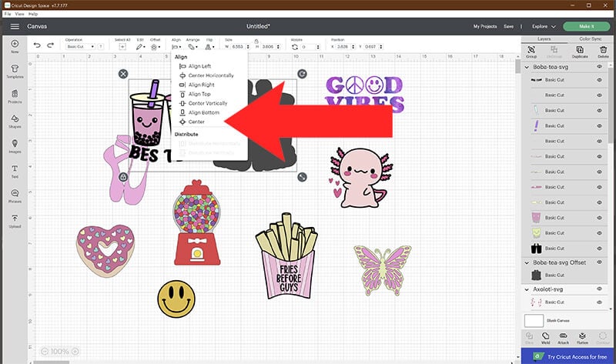Open My Projects link
The image size is (616, 364).
click(485, 26)
